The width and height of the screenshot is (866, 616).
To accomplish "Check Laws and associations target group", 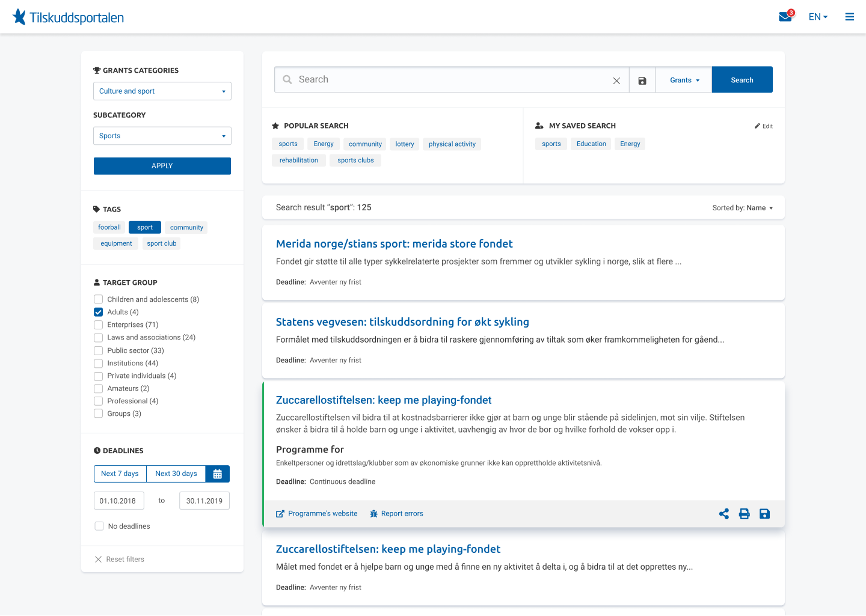I will 99,337.
